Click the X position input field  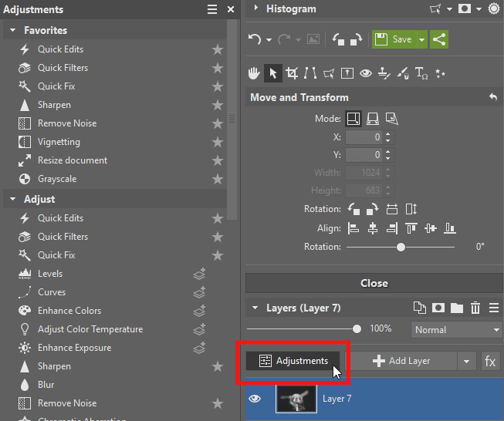[364, 137]
